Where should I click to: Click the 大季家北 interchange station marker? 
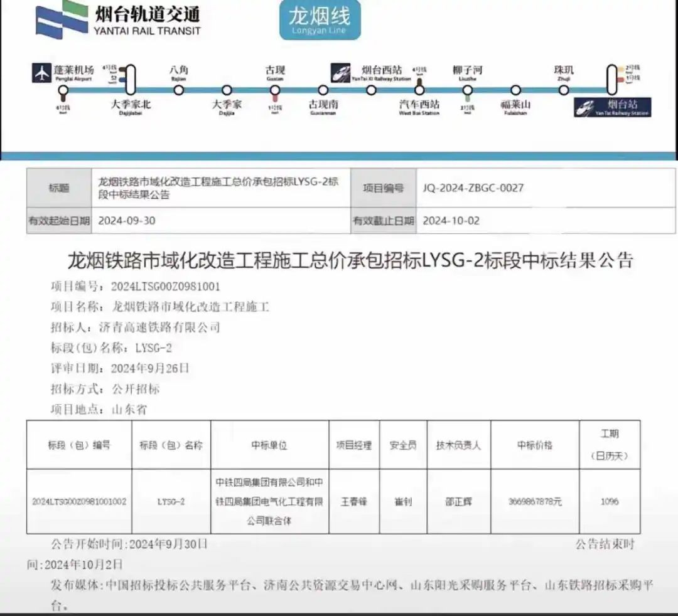point(131,80)
